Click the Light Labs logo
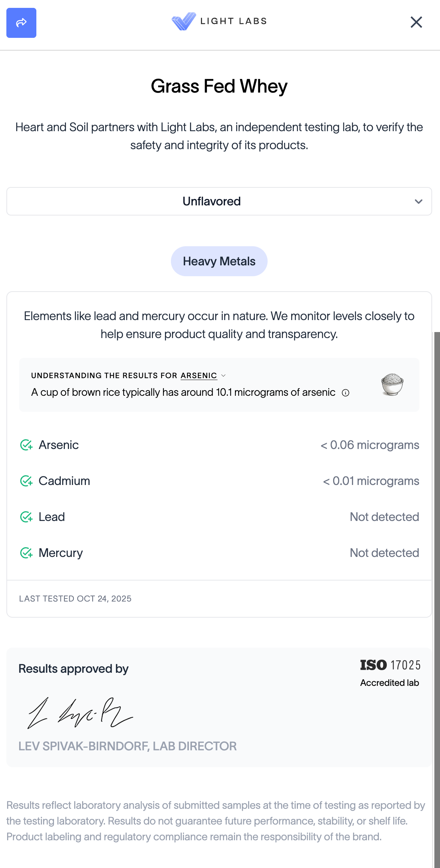Image resolution: width=440 pixels, height=868 pixels. 219,21
